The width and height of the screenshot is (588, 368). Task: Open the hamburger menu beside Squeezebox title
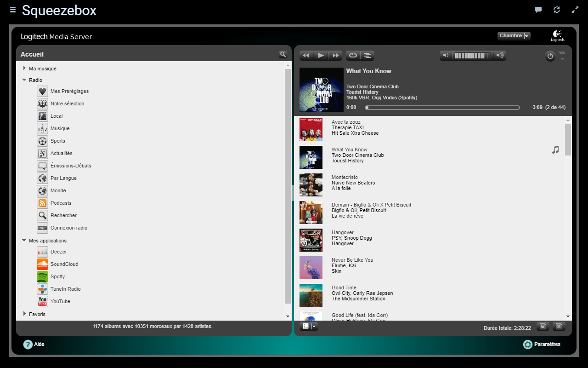pyautogui.click(x=13, y=10)
